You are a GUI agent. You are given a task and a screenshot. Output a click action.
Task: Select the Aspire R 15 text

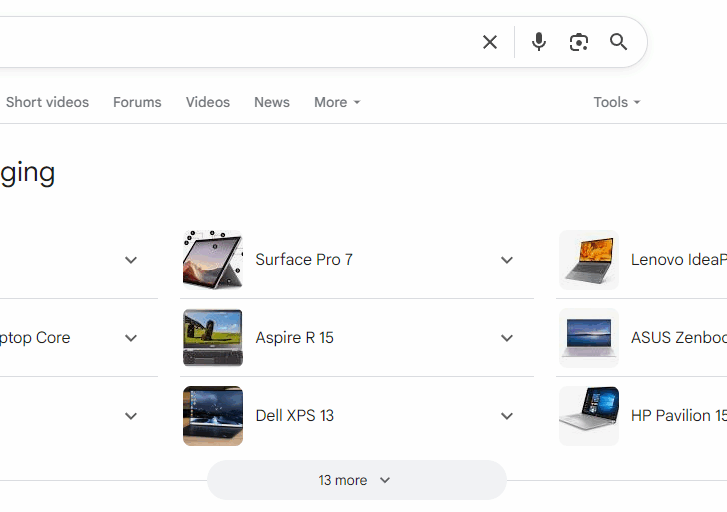click(x=294, y=338)
